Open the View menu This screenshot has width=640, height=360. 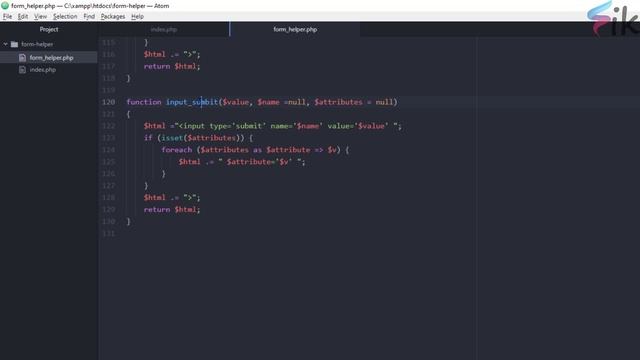coord(40,16)
